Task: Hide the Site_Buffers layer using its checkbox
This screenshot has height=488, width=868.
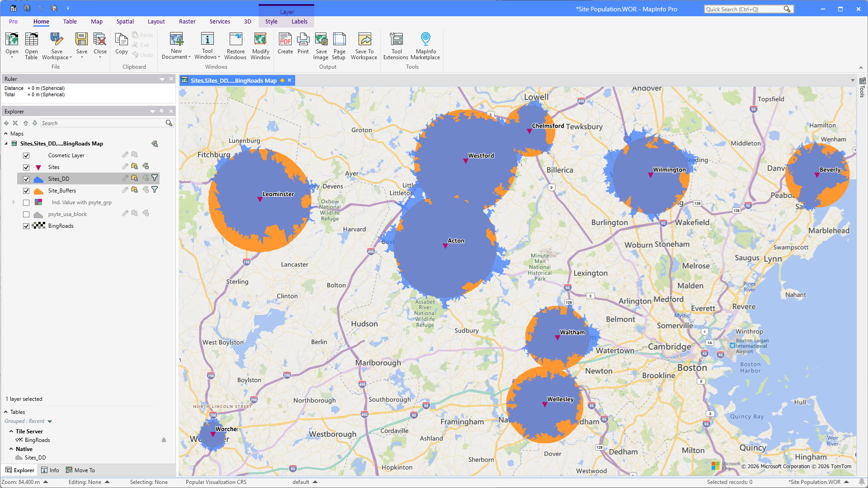Action: [26, 191]
